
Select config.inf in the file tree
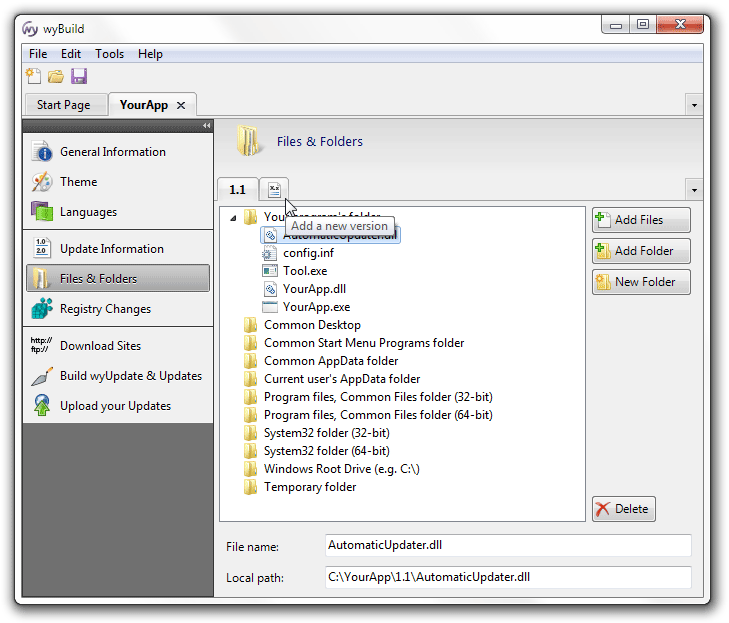pos(308,253)
